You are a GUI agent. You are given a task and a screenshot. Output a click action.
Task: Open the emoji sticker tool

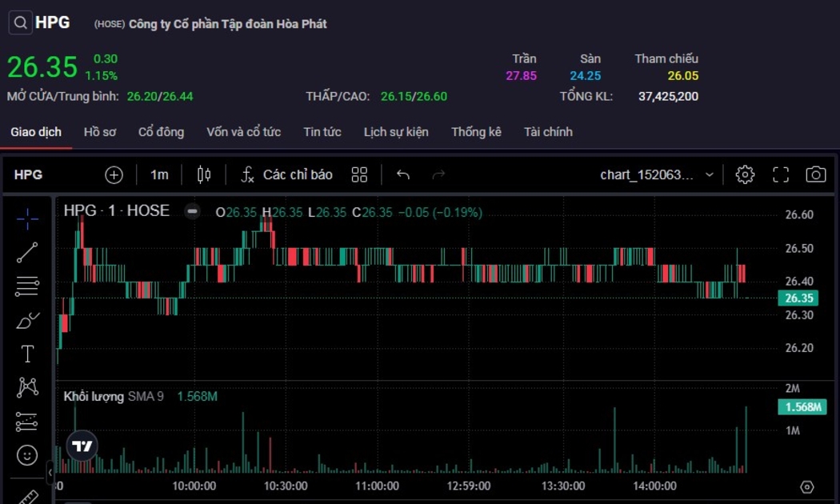[x=27, y=455]
